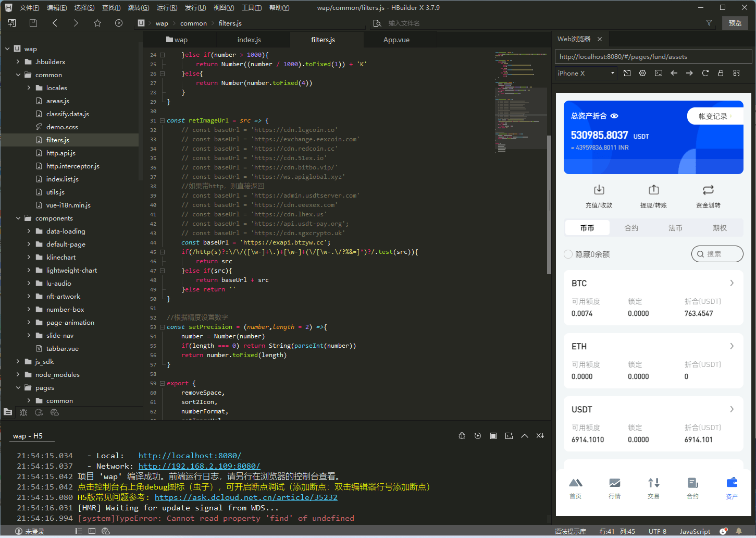Click the debug bug icon in console

(x=462, y=436)
